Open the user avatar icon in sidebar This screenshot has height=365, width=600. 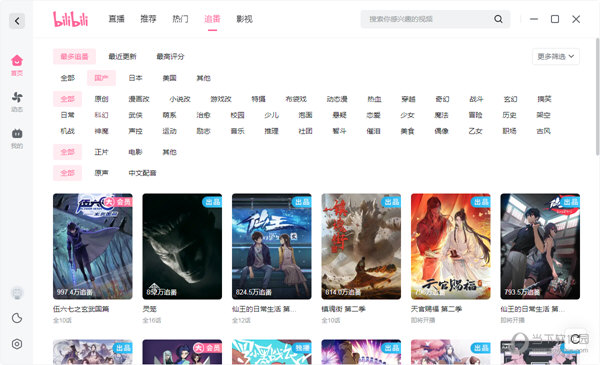(17, 293)
